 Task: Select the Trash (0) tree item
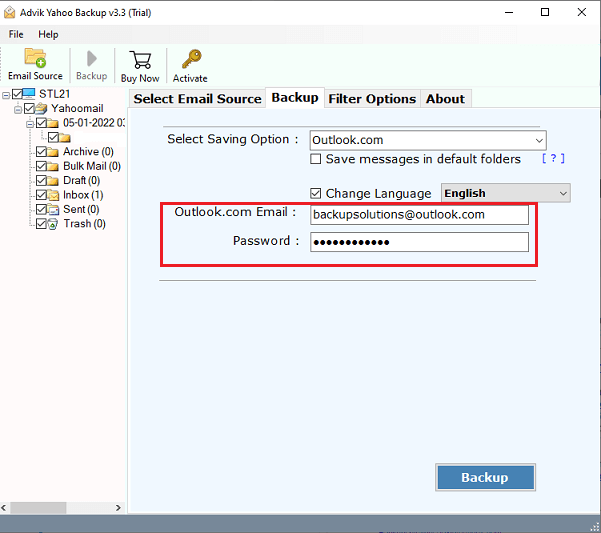84,224
